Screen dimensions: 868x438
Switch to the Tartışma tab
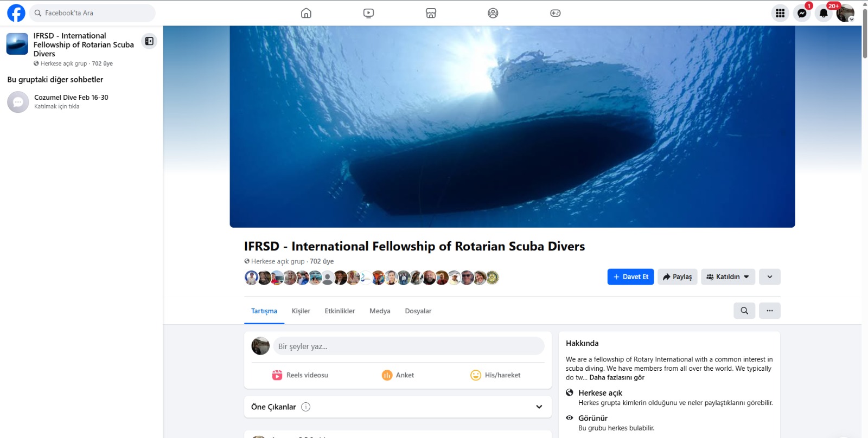(264, 311)
